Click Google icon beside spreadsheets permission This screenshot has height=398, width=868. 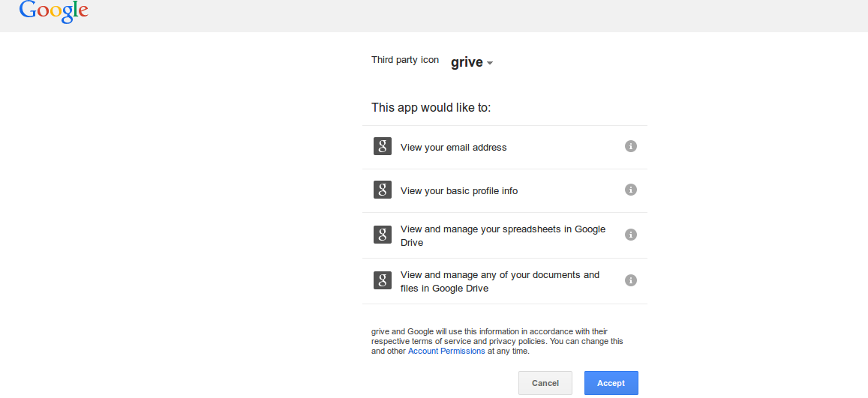coord(383,235)
